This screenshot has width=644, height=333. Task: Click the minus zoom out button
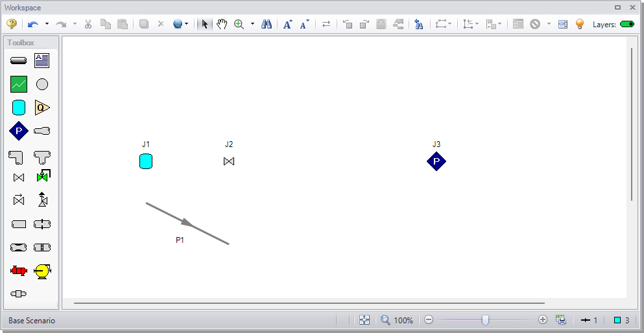pyautogui.click(x=429, y=319)
